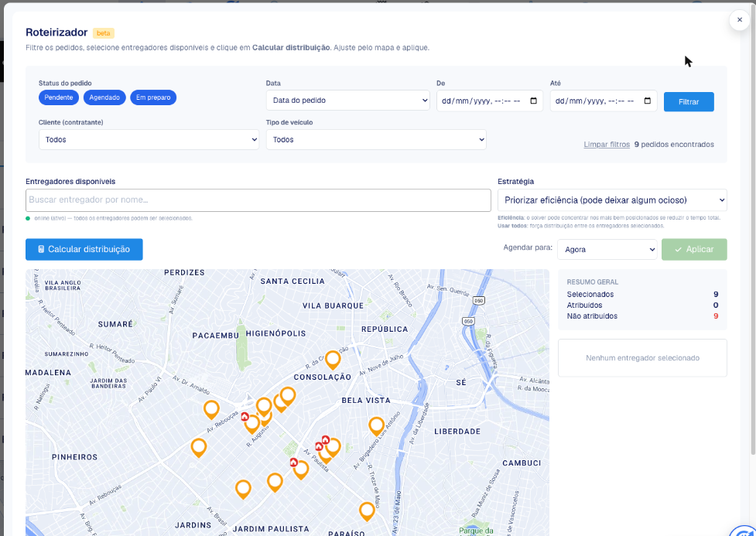Open calendar picker in the De field

click(533, 101)
